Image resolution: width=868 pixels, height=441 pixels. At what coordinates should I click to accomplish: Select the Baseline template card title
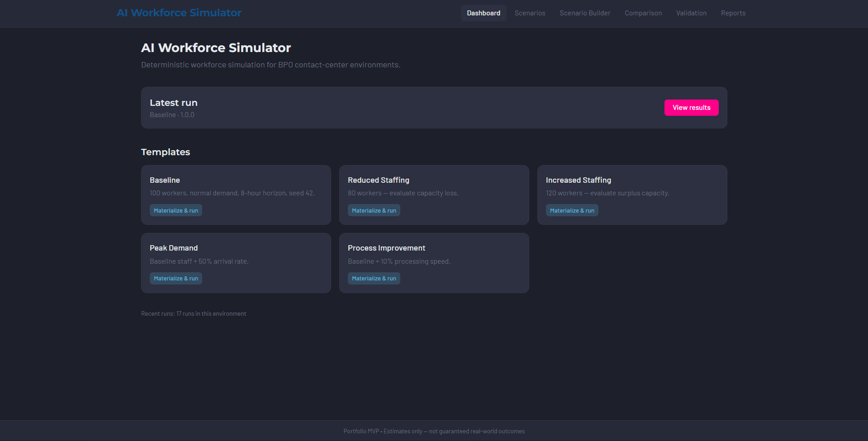pos(165,180)
